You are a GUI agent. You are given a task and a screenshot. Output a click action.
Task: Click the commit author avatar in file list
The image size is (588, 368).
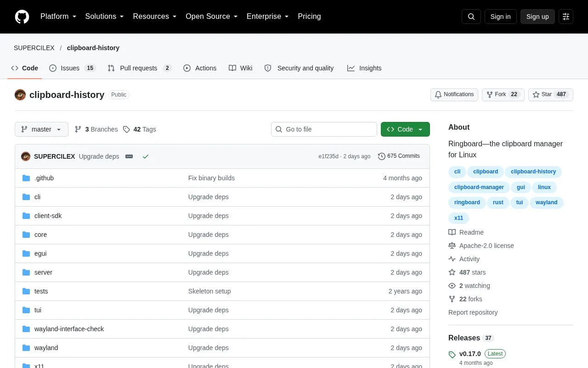point(26,156)
